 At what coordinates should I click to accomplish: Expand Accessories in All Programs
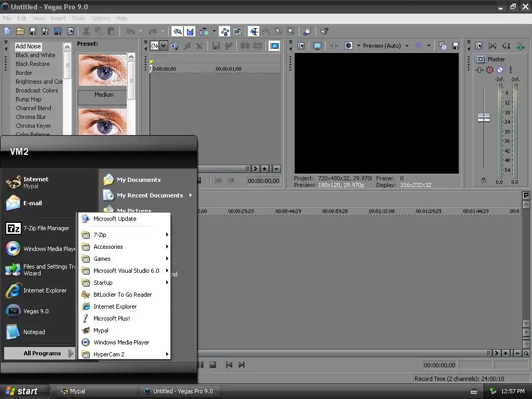click(x=125, y=247)
